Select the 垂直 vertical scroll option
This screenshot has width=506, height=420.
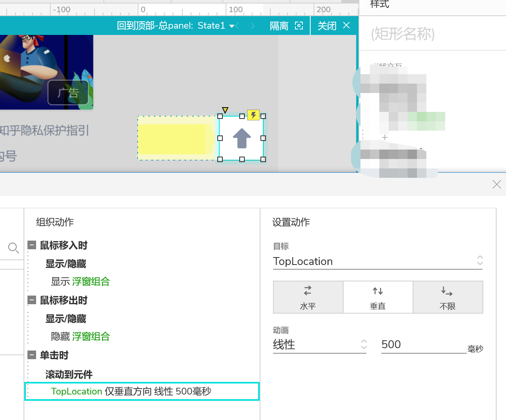tap(378, 297)
